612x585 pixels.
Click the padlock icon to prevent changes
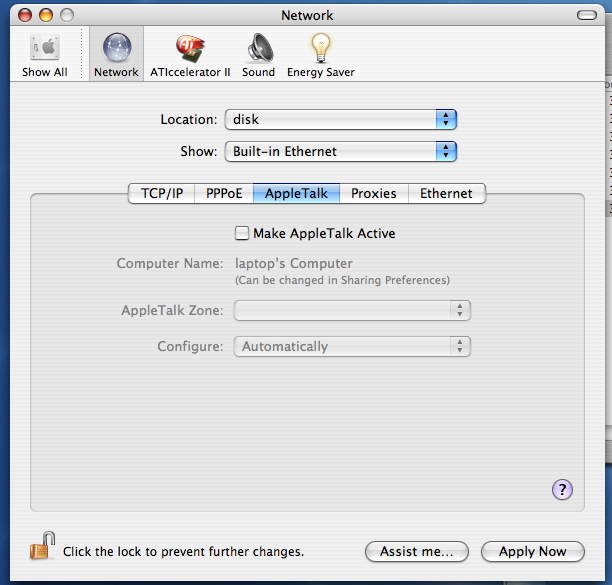[43, 546]
